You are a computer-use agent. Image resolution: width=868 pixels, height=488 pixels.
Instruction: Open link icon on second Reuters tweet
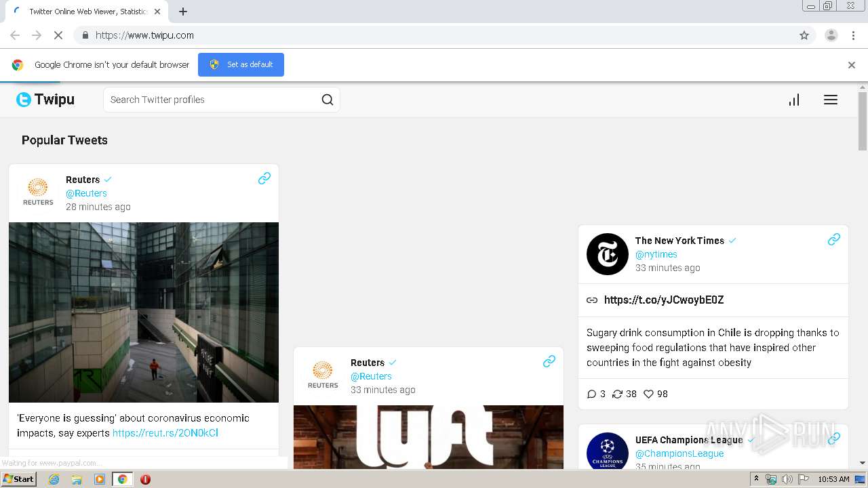(x=549, y=361)
